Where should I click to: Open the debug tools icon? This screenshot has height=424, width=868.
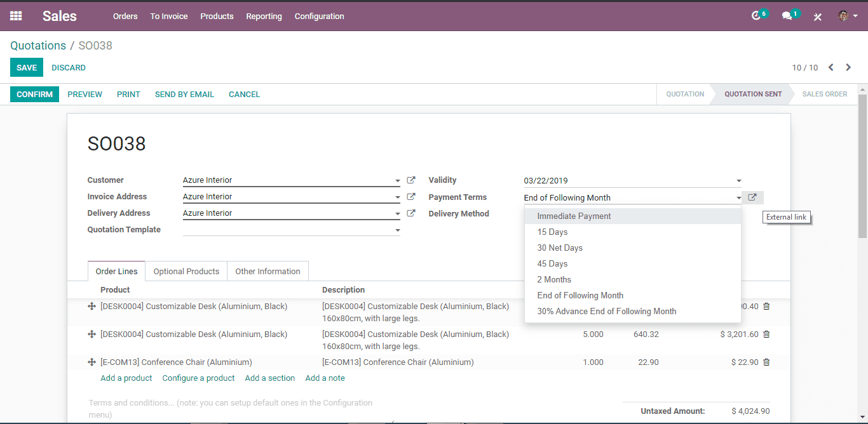(818, 17)
